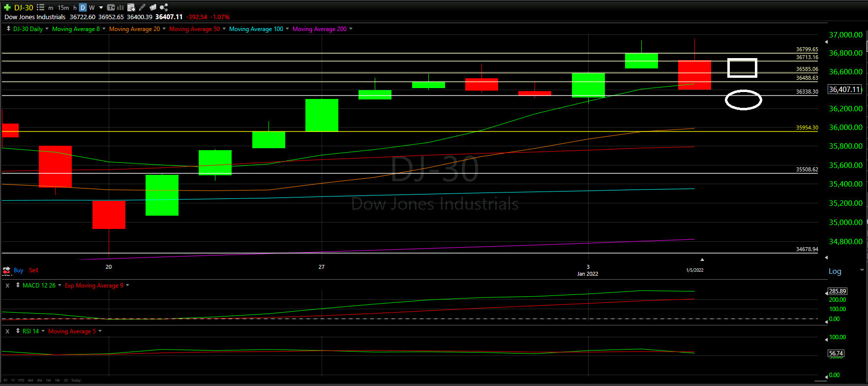Screen dimensions: 868x386
Task: Switch to the 15m timeframe
Action: [x=63, y=8]
